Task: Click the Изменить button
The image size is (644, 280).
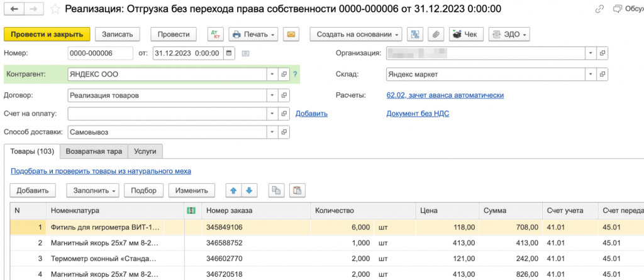Action: coord(191,191)
